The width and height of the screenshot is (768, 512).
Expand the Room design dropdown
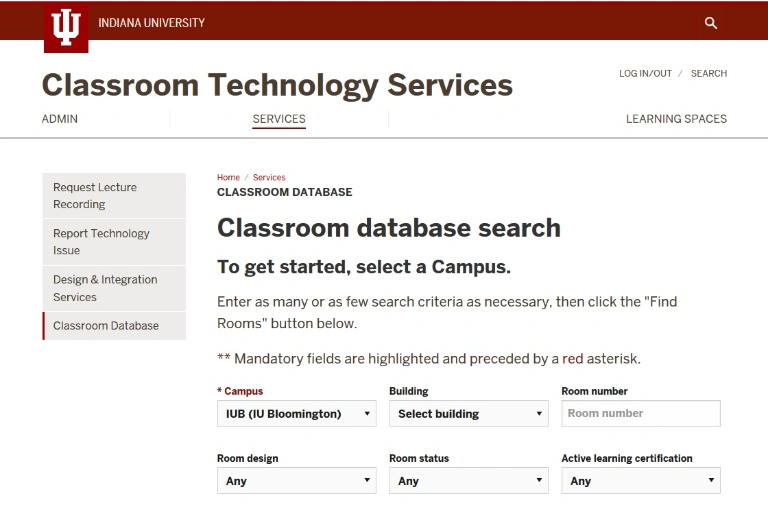pyautogui.click(x=296, y=481)
